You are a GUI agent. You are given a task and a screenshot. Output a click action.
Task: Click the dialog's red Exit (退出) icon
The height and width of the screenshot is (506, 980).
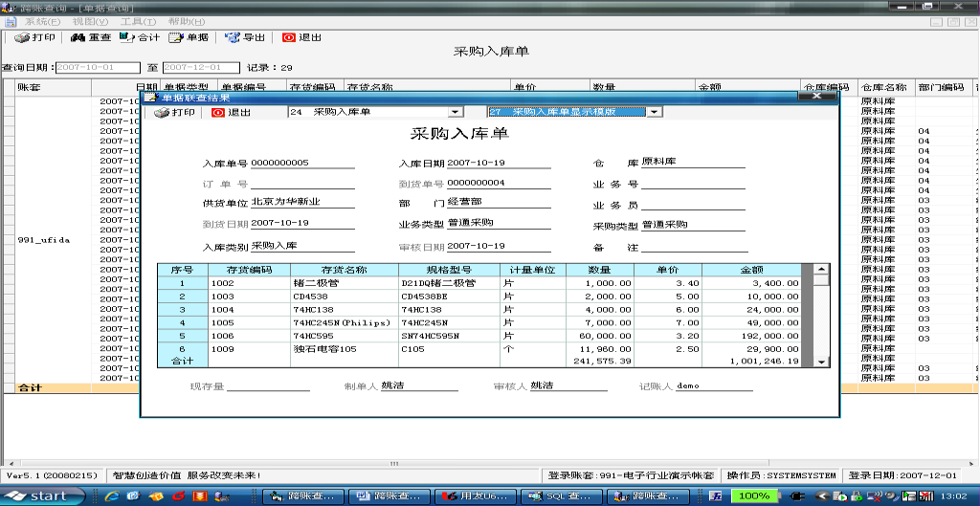click(x=217, y=113)
